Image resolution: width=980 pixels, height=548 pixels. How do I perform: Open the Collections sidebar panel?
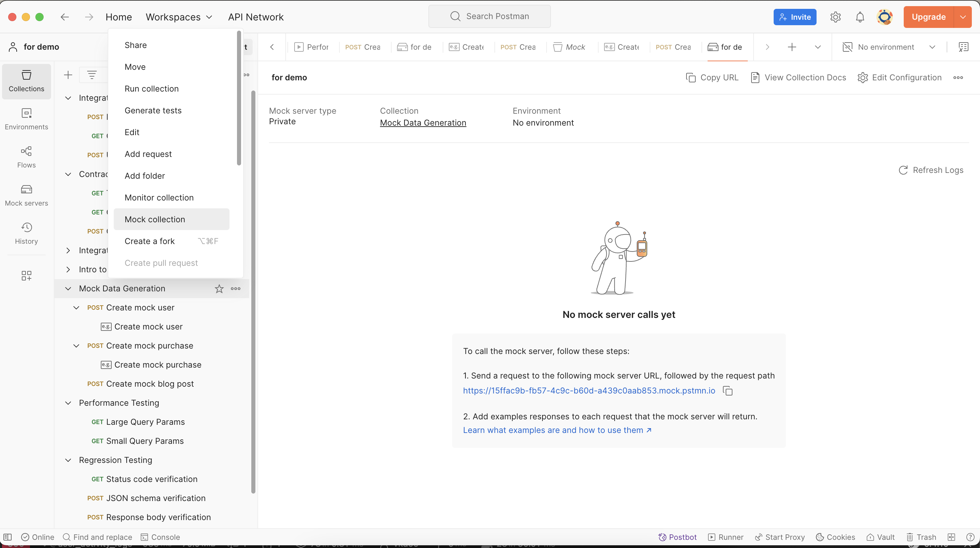(26, 81)
